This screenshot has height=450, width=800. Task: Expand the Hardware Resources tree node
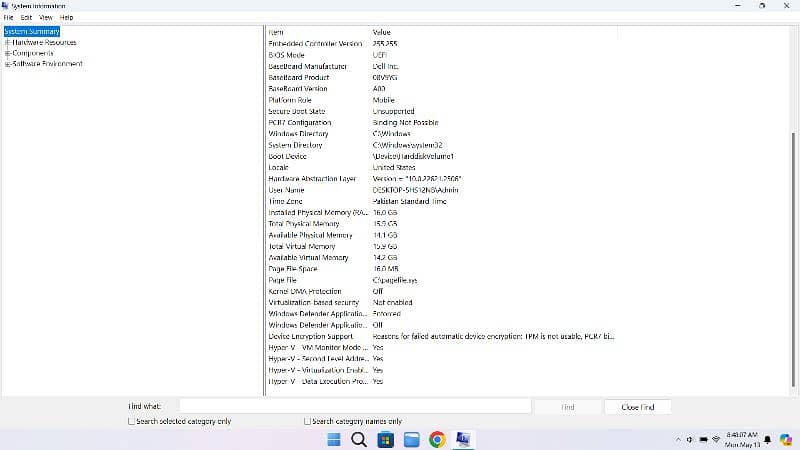click(7, 43)
